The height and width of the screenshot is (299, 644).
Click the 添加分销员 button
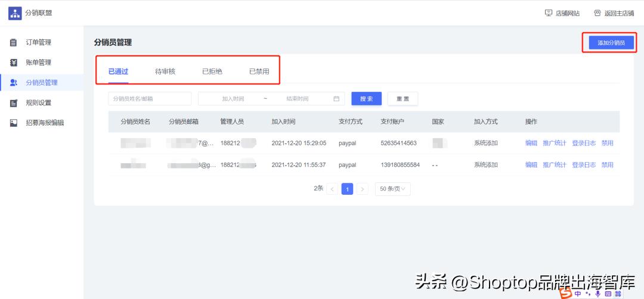click(x=611, y=43)
